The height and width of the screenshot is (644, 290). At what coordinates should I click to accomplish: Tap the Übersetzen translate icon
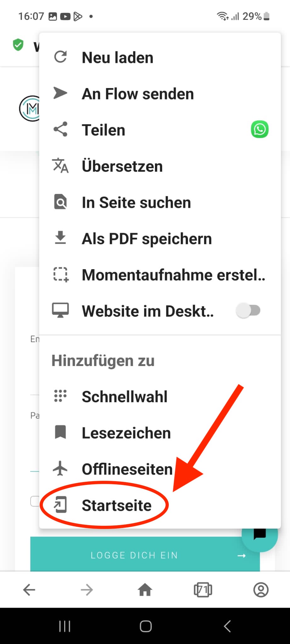pyautogui.click(x=60, y=166)
